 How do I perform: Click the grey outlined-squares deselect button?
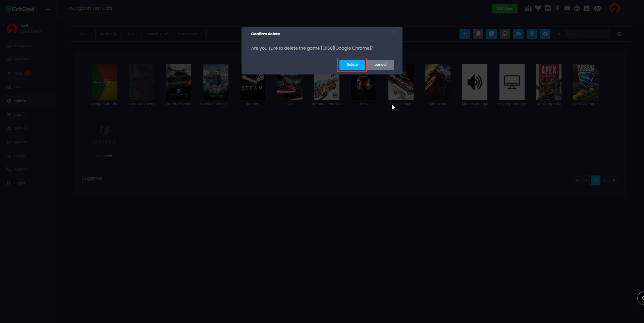(505, 34)
